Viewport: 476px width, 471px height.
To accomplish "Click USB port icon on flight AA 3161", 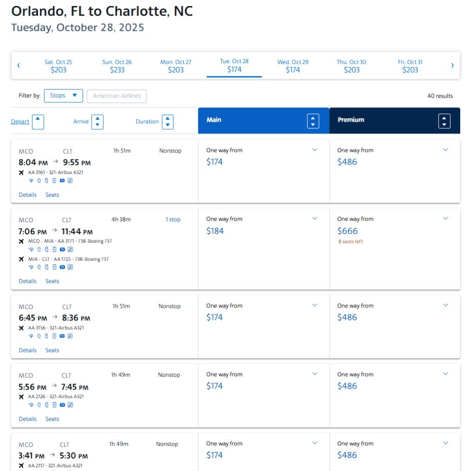I will click(46, 181).
